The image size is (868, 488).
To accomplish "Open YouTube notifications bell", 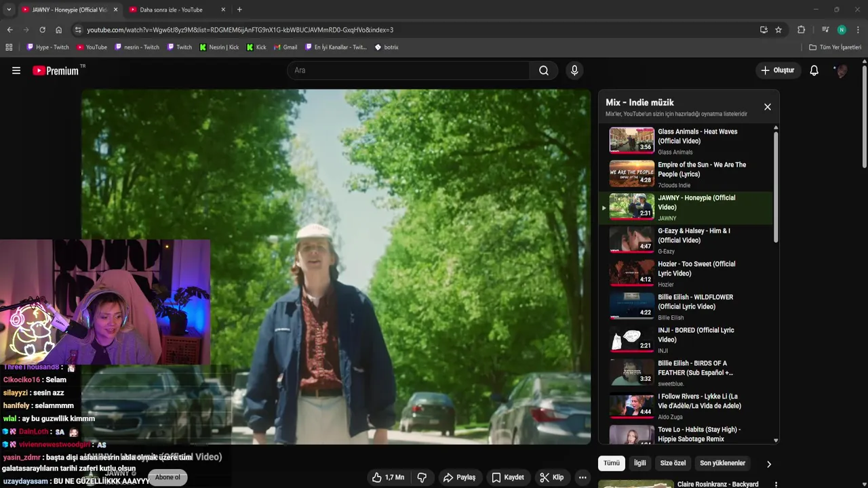I will coord(814,70).
